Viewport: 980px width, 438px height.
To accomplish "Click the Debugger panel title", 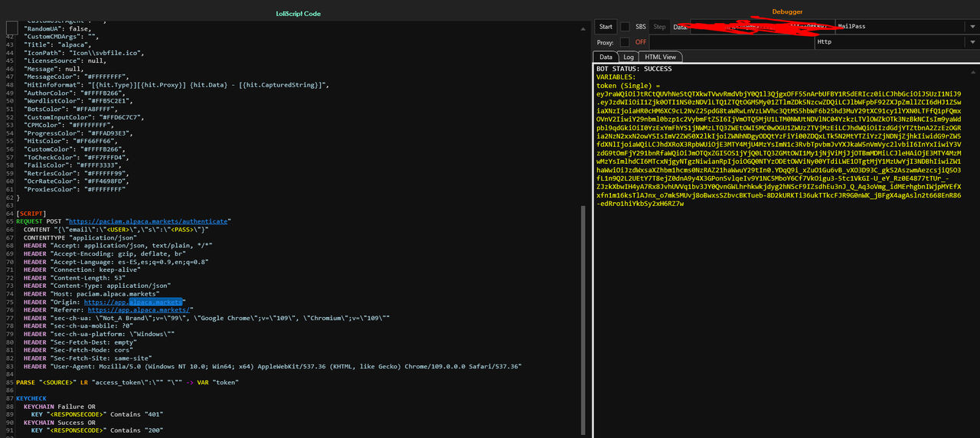I will tap(787, 11).
